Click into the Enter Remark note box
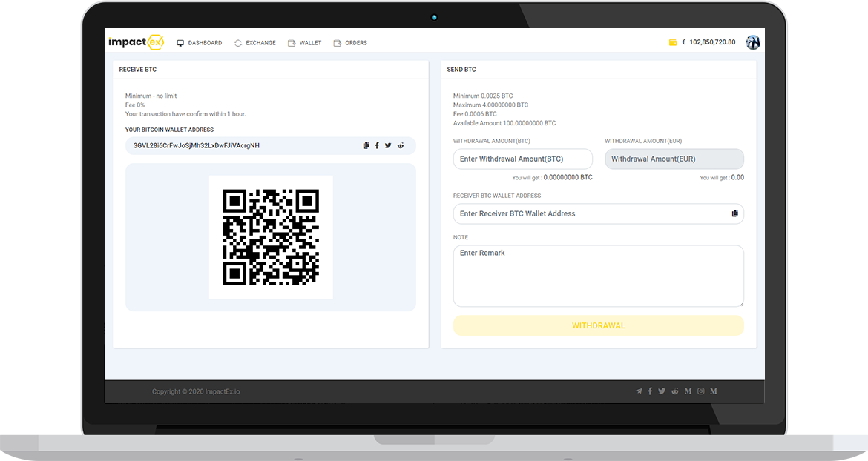Screen dimensions: 868x461 coord(598,276)
